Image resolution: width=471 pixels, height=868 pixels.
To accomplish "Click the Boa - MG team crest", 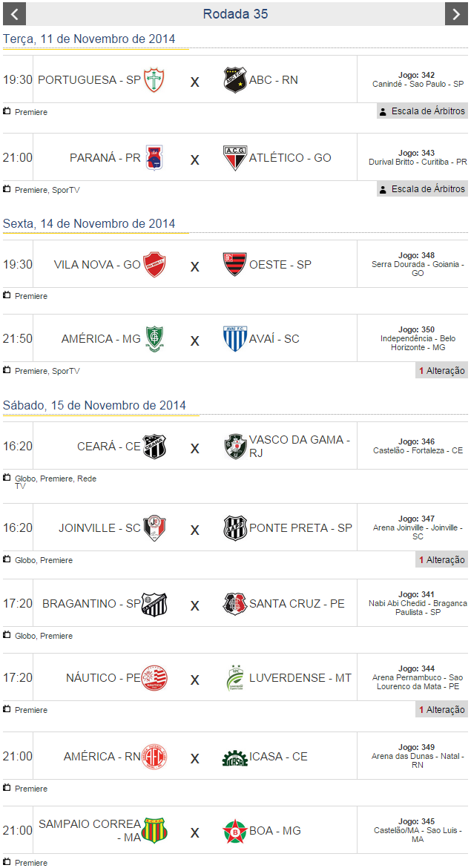I will 235,831.
